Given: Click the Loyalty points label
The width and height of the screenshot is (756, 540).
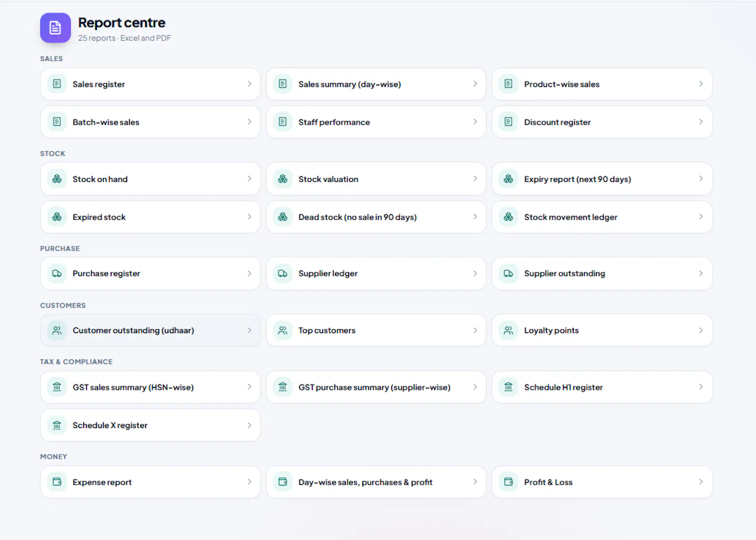Looking at the screenshot, I should (551, 330).
